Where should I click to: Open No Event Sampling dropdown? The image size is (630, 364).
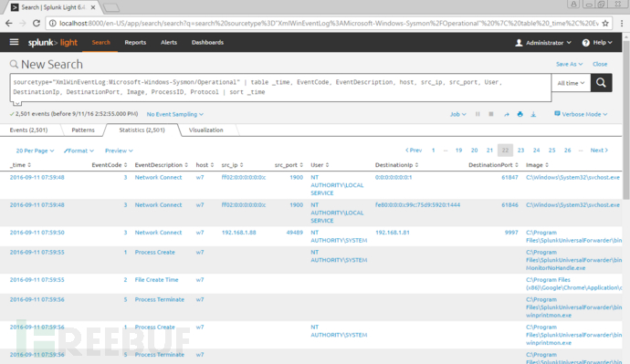tap(174, 114)
